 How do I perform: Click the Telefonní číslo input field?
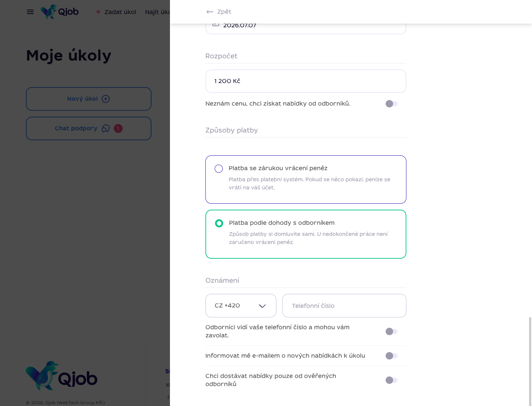(x=344, y=306)
